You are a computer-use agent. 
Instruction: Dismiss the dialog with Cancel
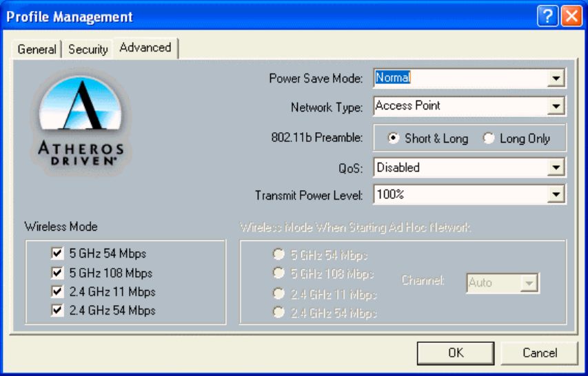point(540,353)
